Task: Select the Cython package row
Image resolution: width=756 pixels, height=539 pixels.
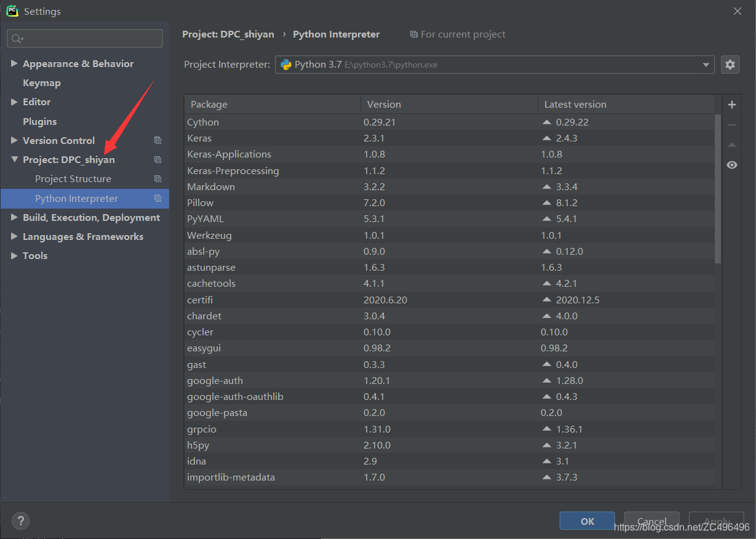Action: pyautogui.click(x=450, y=122)
